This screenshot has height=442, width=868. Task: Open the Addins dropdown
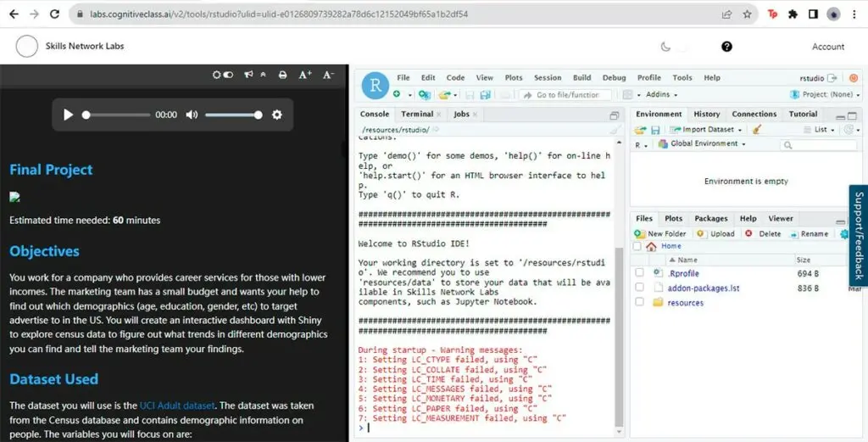[661, 95]
